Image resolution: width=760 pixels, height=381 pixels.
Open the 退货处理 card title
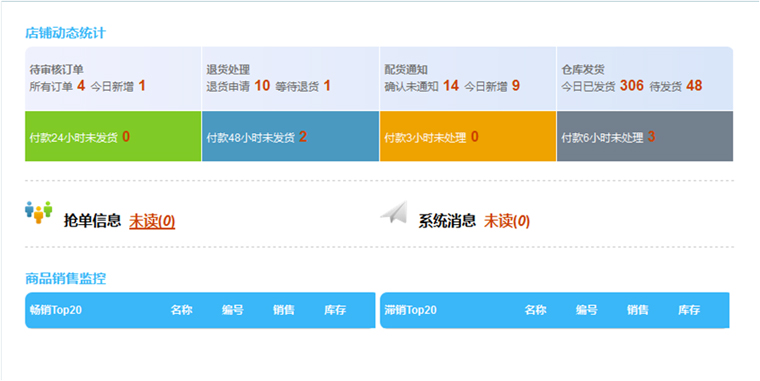[228, 70]
